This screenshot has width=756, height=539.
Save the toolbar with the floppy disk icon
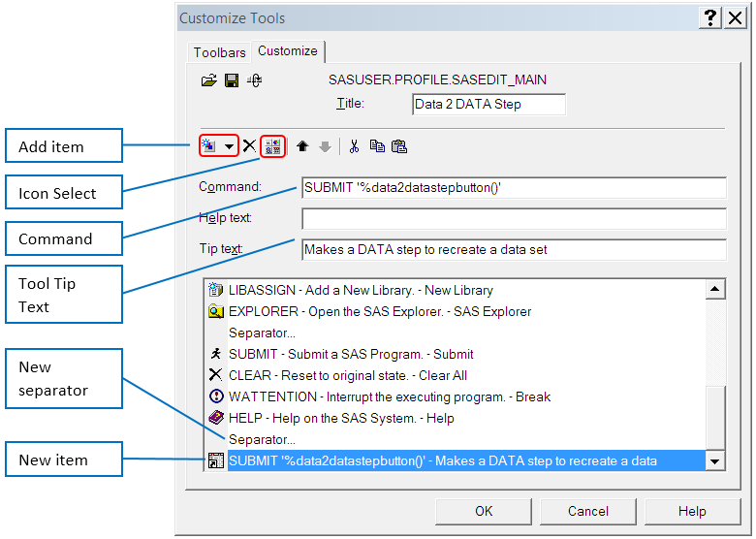(232, 80)
